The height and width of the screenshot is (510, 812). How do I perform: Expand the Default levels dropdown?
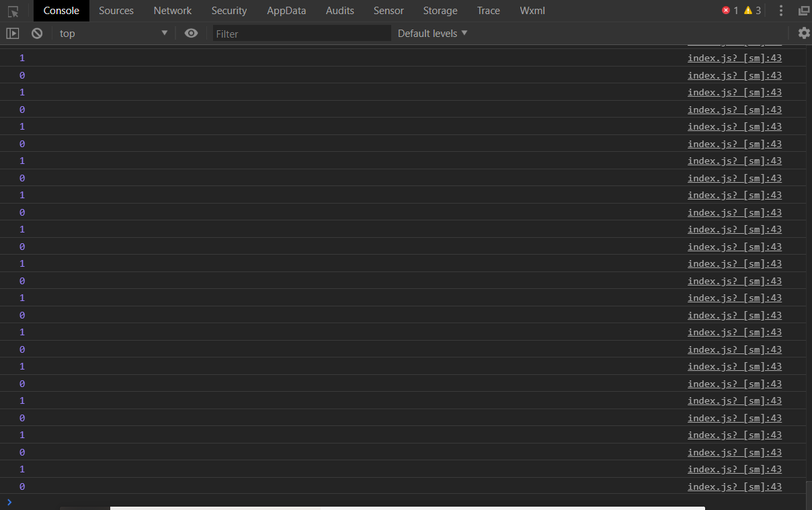(432, 33)
